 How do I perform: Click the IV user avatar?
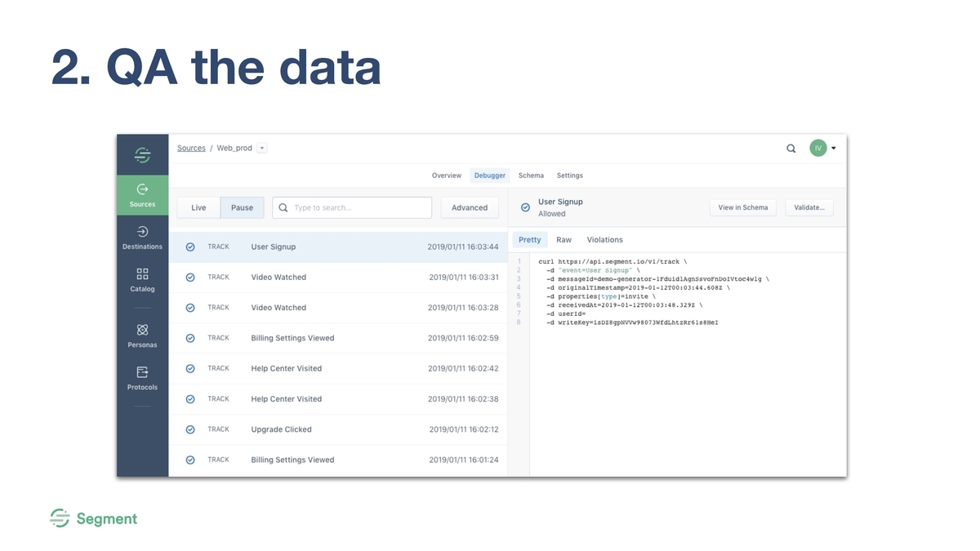point(817,149)
